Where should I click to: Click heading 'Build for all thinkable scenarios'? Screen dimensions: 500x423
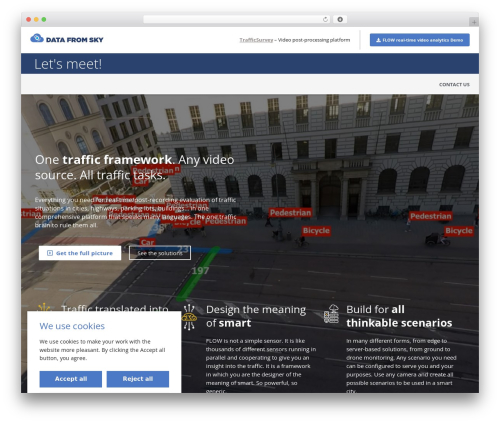[x=399, y=316]
